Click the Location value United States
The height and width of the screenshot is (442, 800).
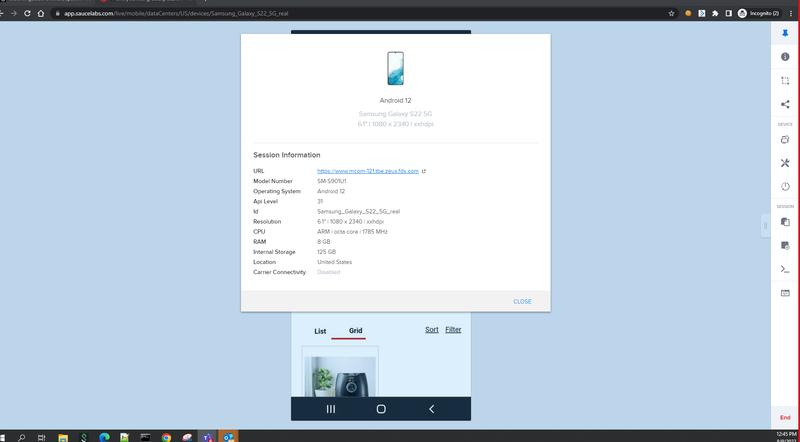[x=335, y=262]
